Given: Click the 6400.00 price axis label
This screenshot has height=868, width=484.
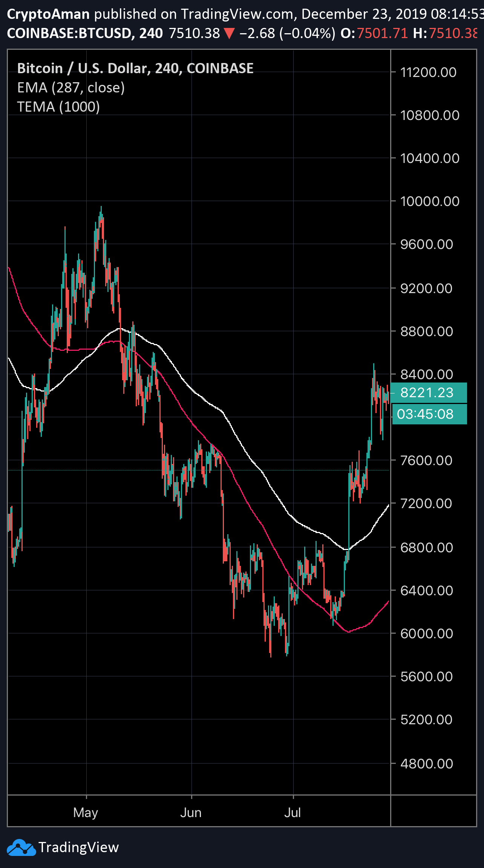Looking at the screenshot, I should [x=426, y=590].
